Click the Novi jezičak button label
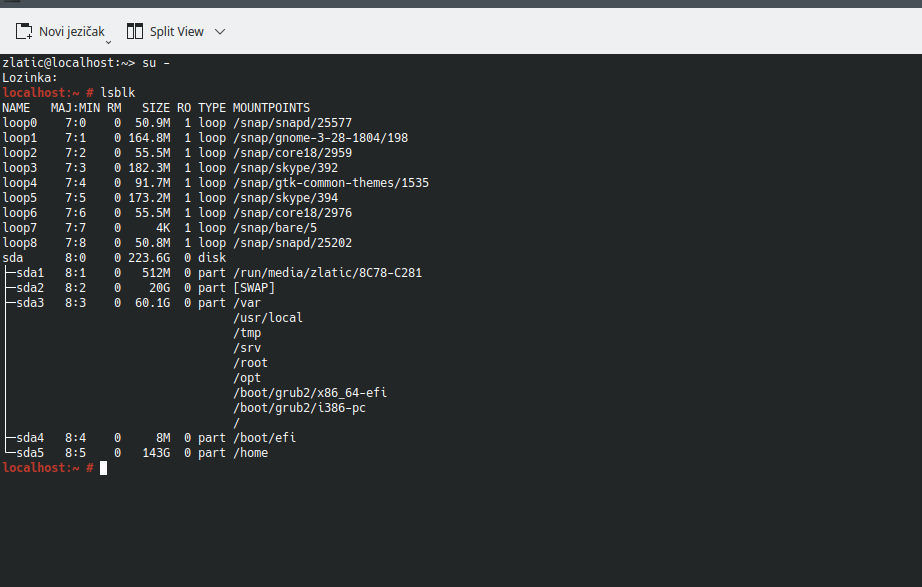The height and width of the screenshot is (587, 922). click(x=71, y=32)
